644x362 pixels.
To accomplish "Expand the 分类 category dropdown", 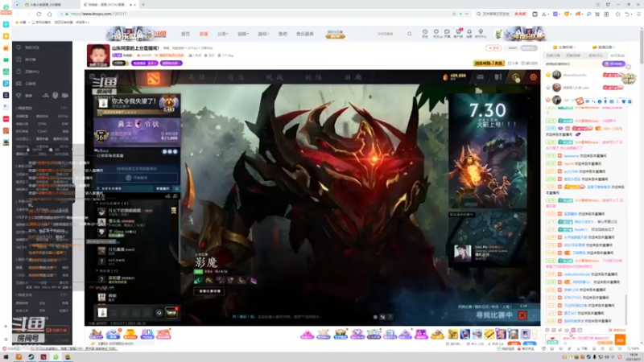I will 223,34.
